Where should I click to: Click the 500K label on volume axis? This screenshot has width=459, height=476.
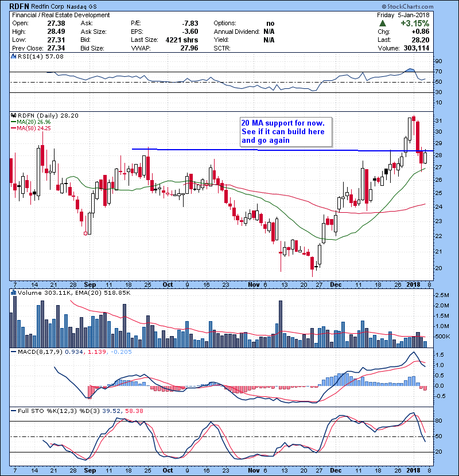click(x=442, y=337)
